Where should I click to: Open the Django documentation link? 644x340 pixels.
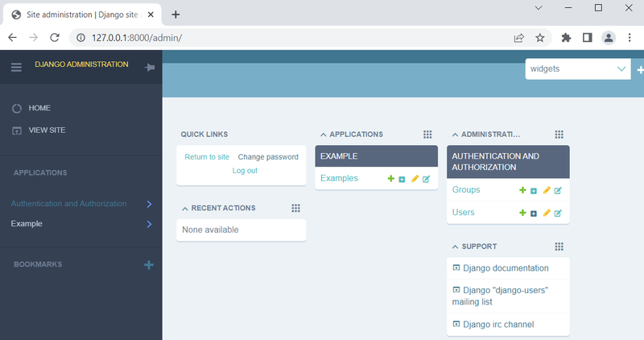click(506, 268)
